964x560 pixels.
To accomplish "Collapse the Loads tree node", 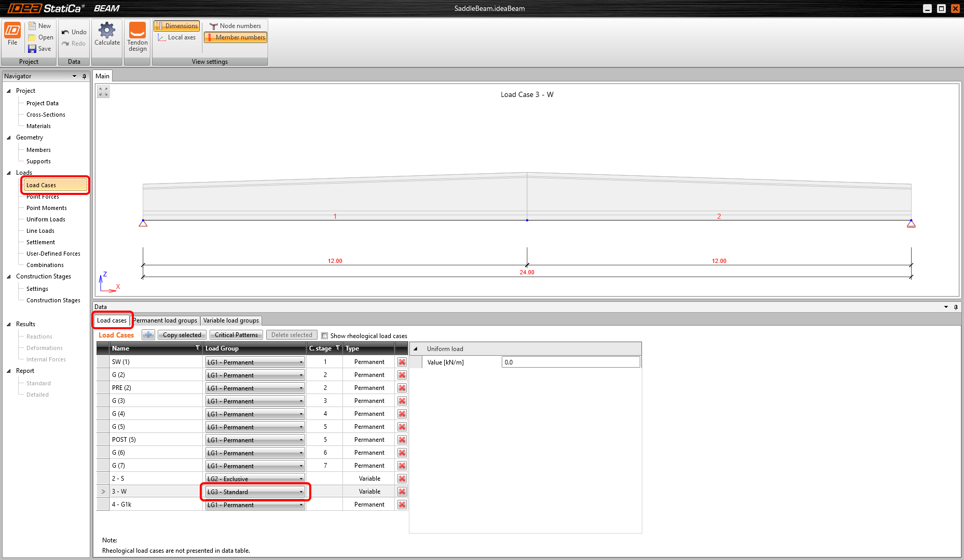I will 9,173.
